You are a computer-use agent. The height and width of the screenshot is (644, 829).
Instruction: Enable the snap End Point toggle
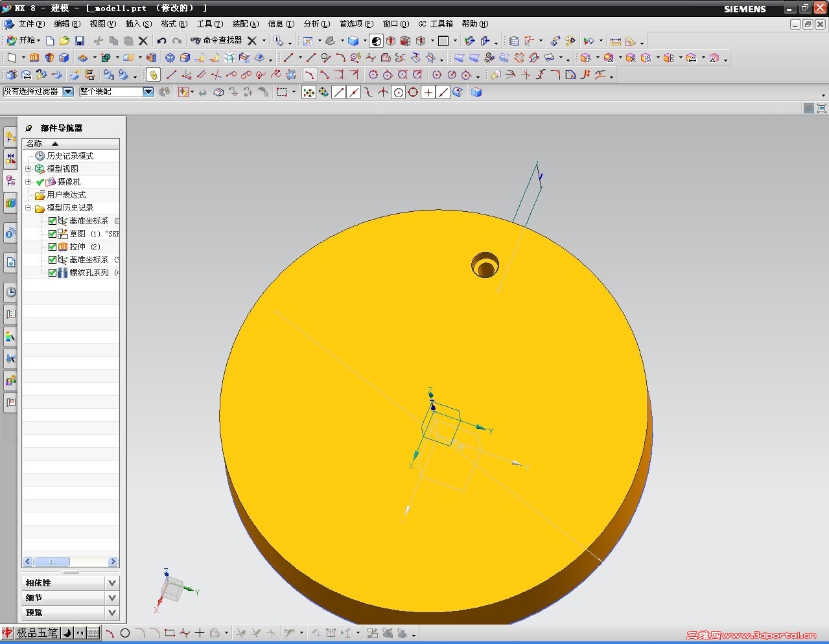[339, 93]
